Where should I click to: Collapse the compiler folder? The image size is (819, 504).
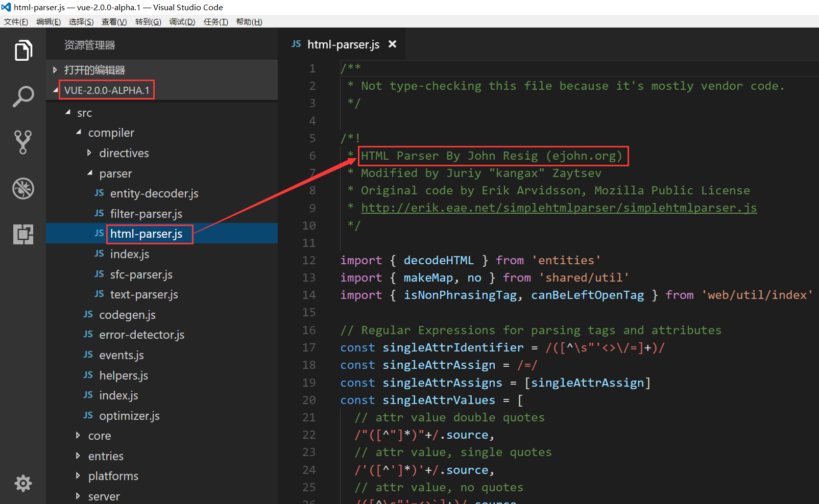pyautogui.click(x=79, y=132)
